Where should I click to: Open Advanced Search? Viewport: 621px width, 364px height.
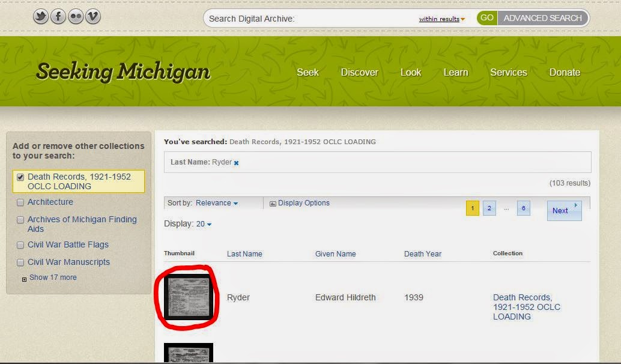(542, 18)
